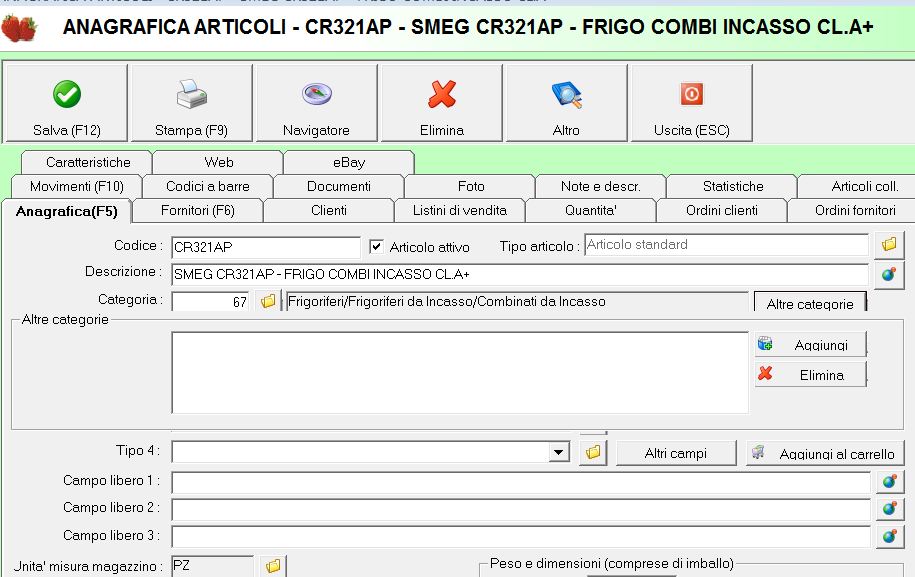
Task: Click the category path Frigoriferi da Incasso
Action: pos(517,302)
